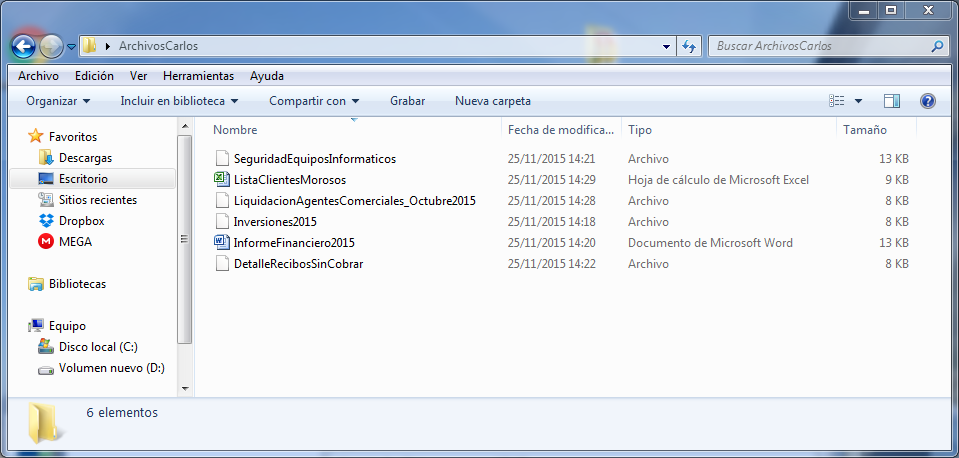This screenshot has width=959, height=458.
Task: Create folder with Nueva carpeta button
Action: tap(493, 101)
